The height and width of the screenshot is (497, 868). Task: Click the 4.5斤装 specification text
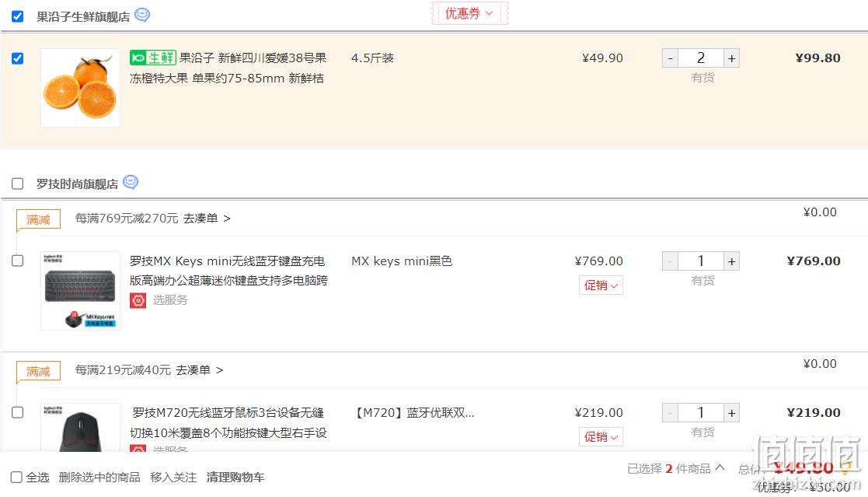coord(372,58)
